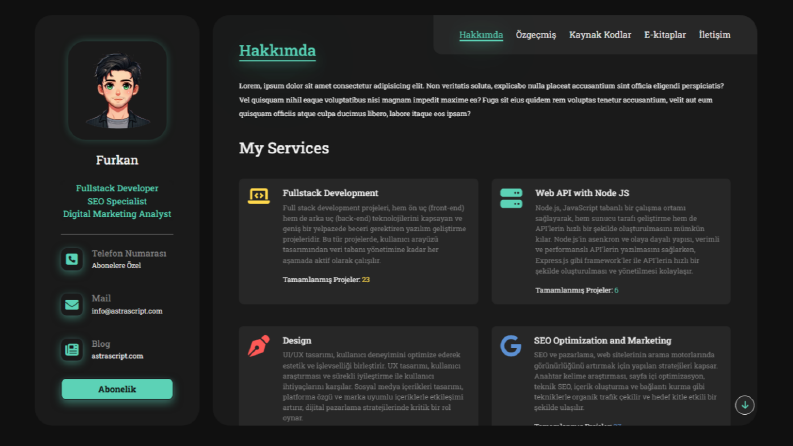Click the Telefon Numarası label
The width and height of the screenshot is (793, 446).
click(129, 253)
